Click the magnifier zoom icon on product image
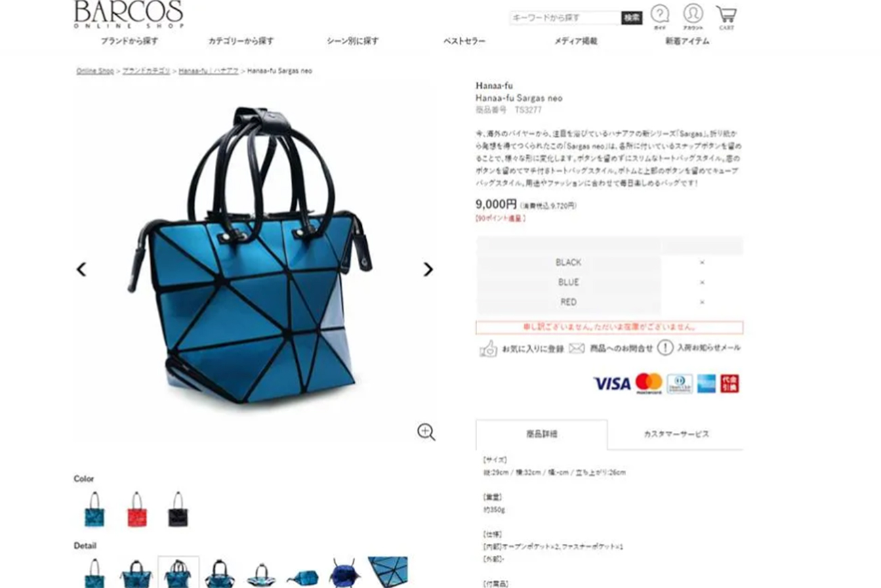 426,432
